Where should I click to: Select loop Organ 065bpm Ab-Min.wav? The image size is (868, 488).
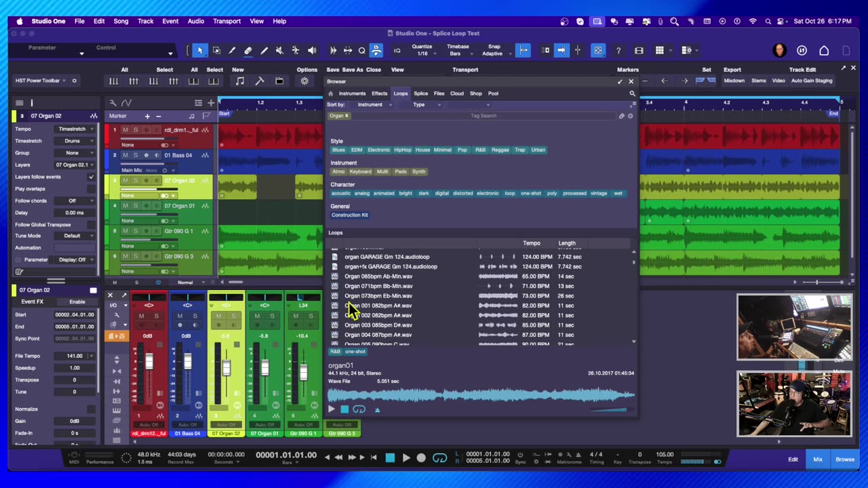click(378, 277)
